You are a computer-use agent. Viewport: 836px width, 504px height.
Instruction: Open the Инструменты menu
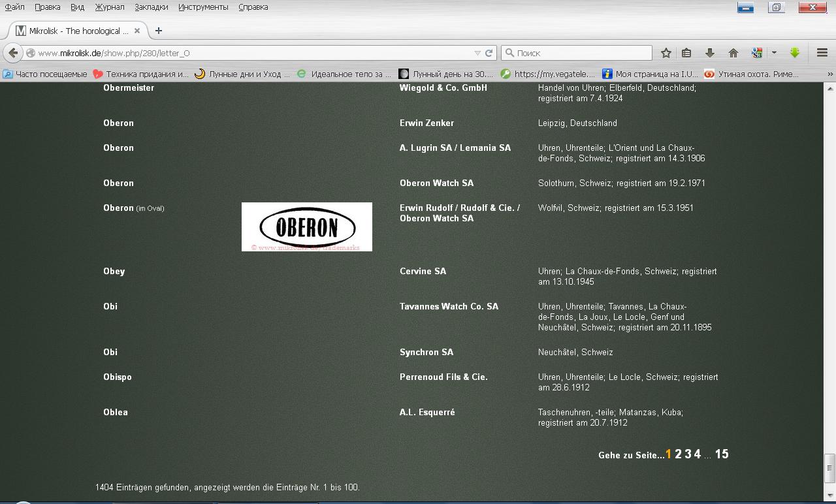click(203, 7)
